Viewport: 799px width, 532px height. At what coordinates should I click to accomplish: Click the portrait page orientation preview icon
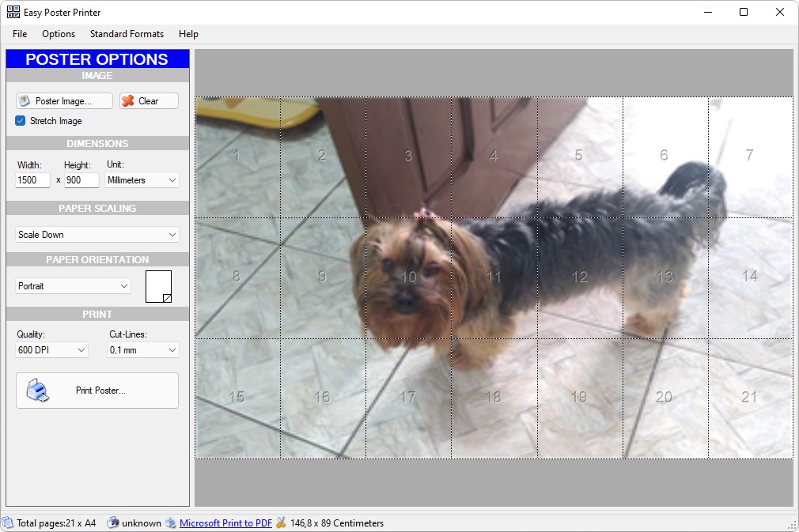coord(158,287)
